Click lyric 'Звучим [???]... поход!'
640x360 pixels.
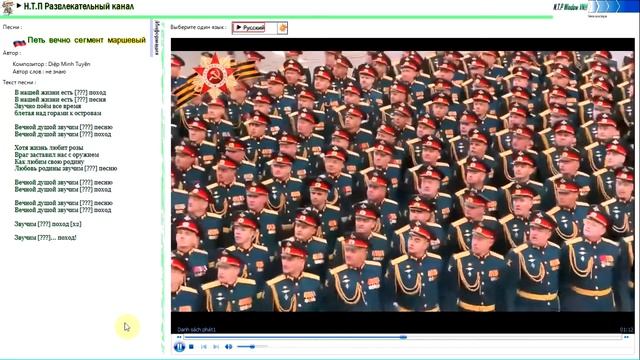(x=45, y=238)
